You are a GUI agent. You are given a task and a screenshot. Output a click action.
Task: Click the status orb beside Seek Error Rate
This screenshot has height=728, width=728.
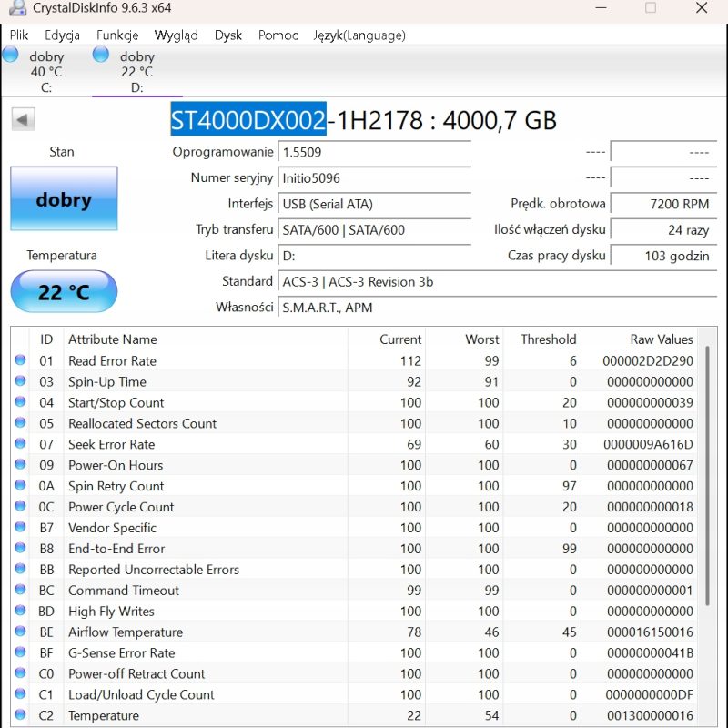point(20,445)
